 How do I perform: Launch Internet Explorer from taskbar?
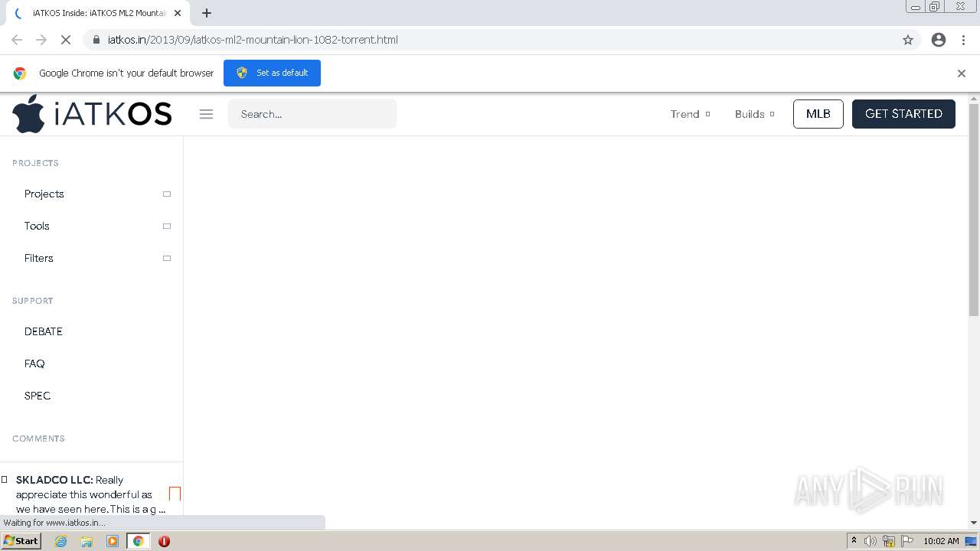point(61,541)
